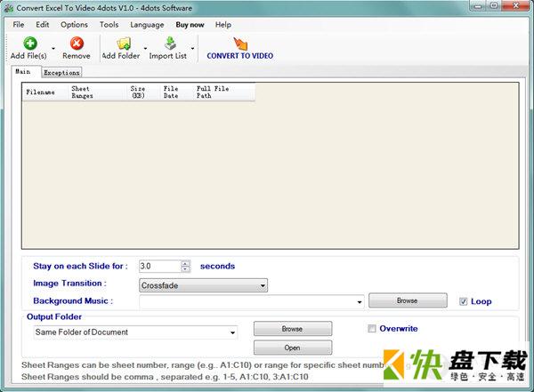Click the Sheet Ranges column header

click(97, 92)
